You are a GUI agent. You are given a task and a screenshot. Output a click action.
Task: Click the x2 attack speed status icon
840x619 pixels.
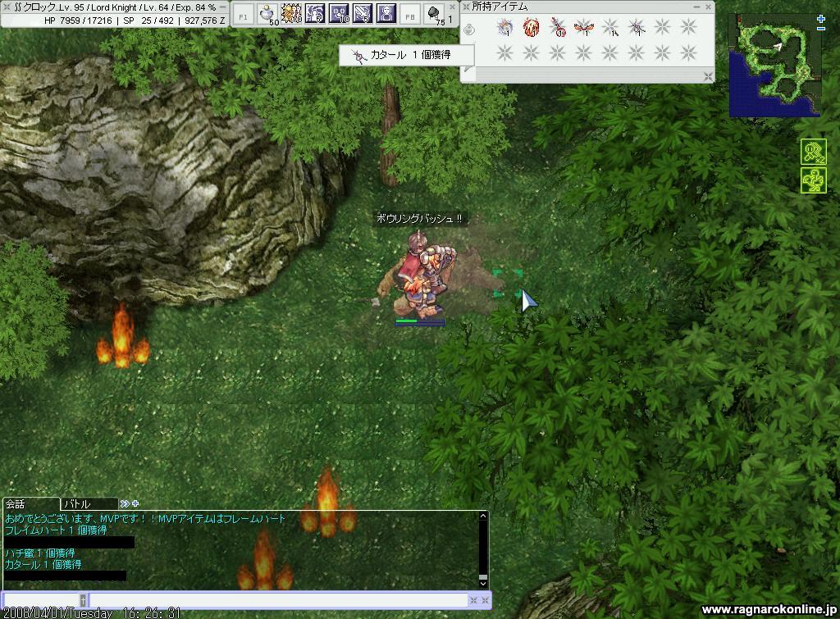813,152
